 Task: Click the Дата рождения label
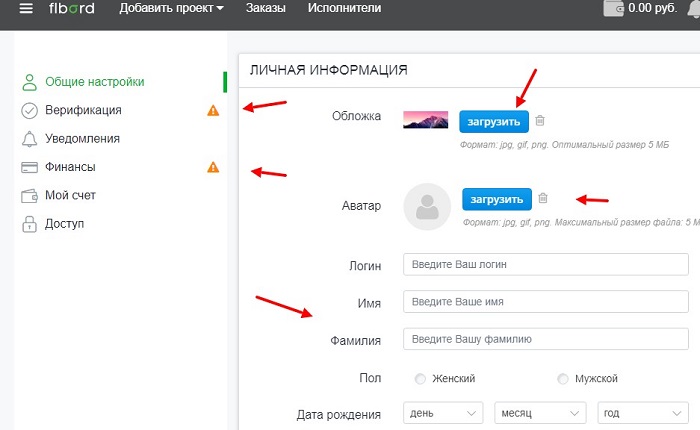[x=339, y=415]
